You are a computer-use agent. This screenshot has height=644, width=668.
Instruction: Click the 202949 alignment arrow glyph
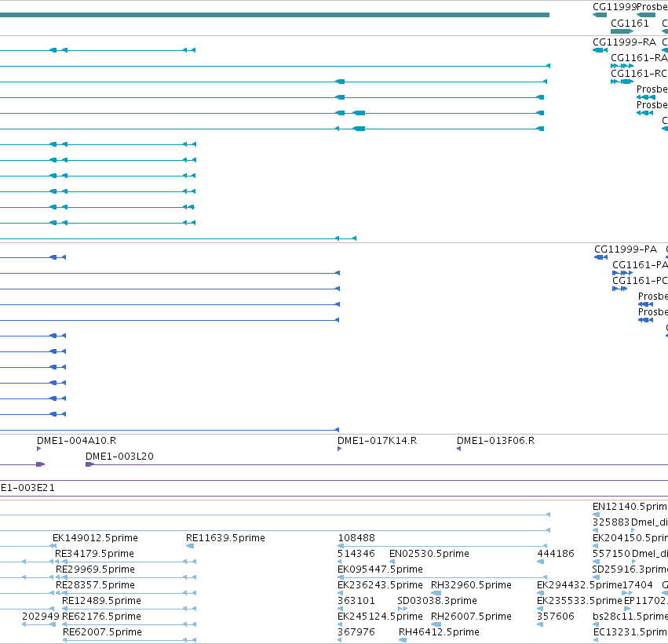[38, 624]
